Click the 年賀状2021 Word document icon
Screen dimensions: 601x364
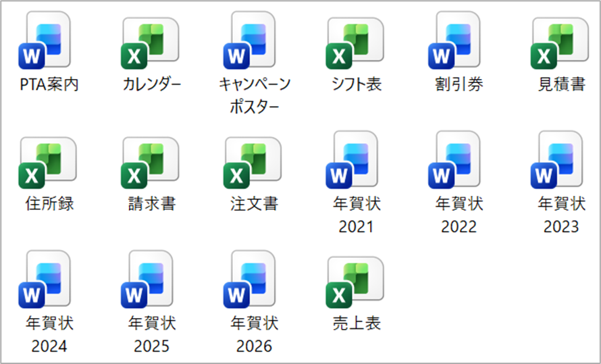click(356, 162)
